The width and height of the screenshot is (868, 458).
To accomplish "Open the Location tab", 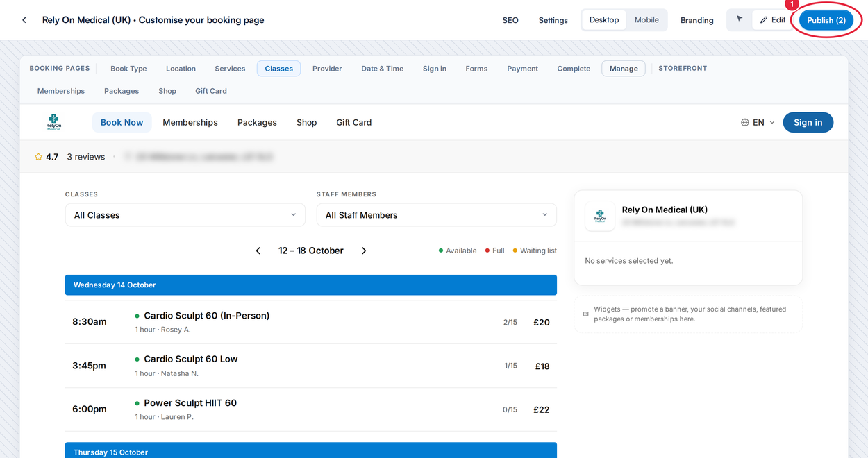I will (x=181, y=69).
